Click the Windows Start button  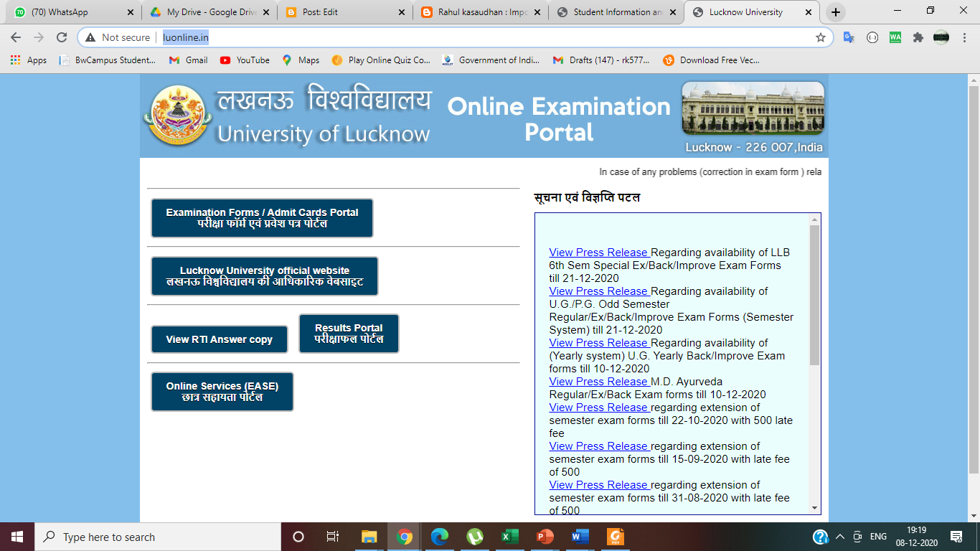click(17, 537)
